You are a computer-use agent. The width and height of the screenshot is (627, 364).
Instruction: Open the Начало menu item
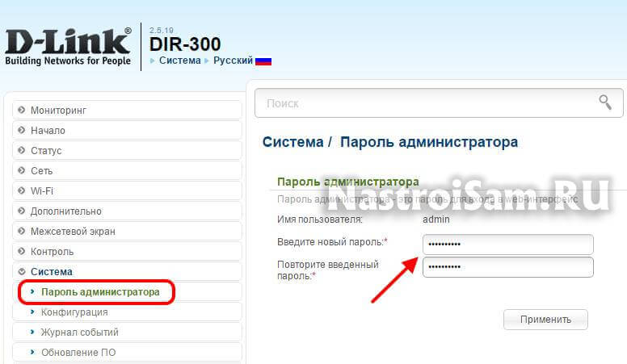coord(127,130)
